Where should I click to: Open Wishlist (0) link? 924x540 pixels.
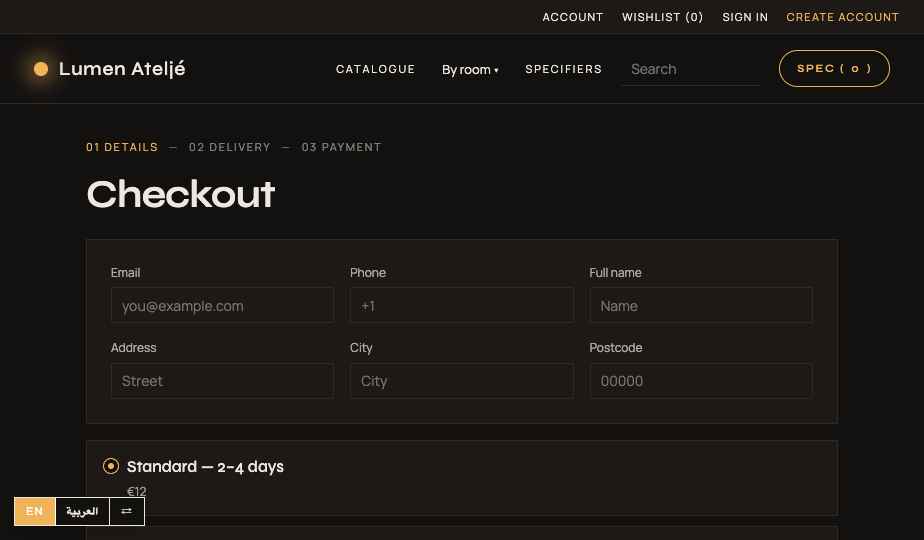[662, 17]
